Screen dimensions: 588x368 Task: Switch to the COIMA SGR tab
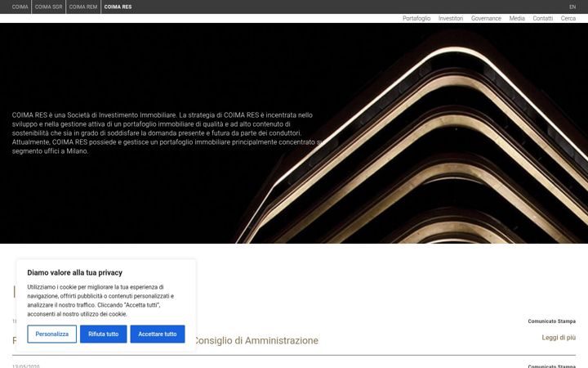pyautogui.click(x=49, y=7)
